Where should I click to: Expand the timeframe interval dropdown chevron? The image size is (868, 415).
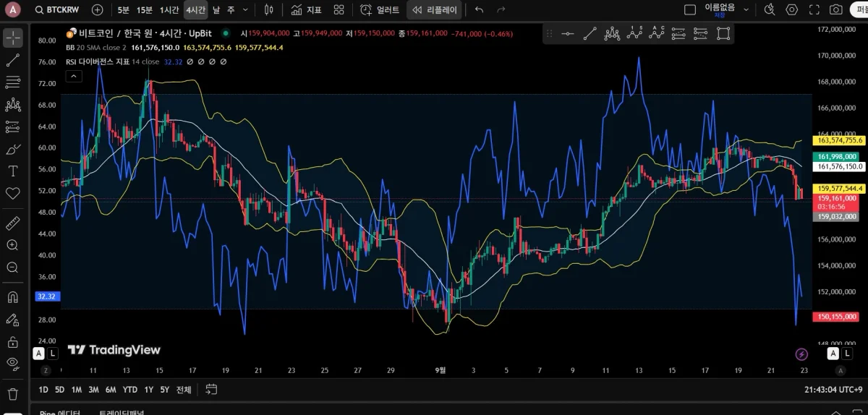(245, 10)
